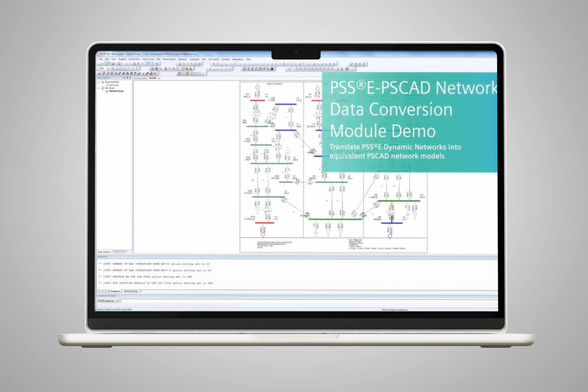Switch to the Network data tab
The width and height of the screenshot is (588, 392).
[140, 78]
